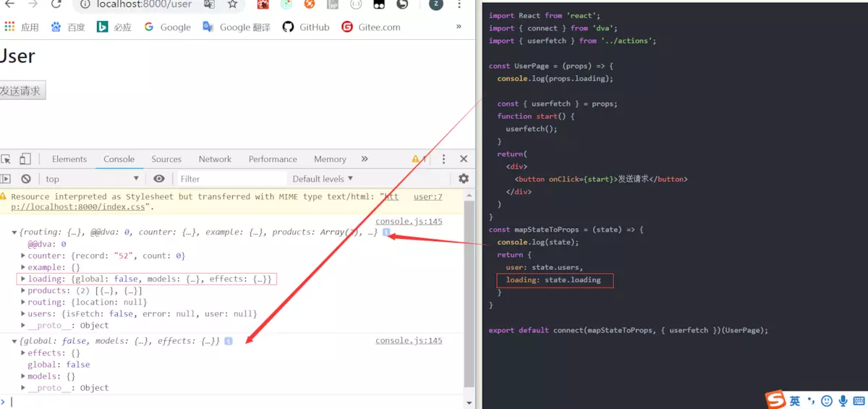Toggle the device toolbar icon
The height and width of the screenshot is (409, 868).
(x=25, y=159)
